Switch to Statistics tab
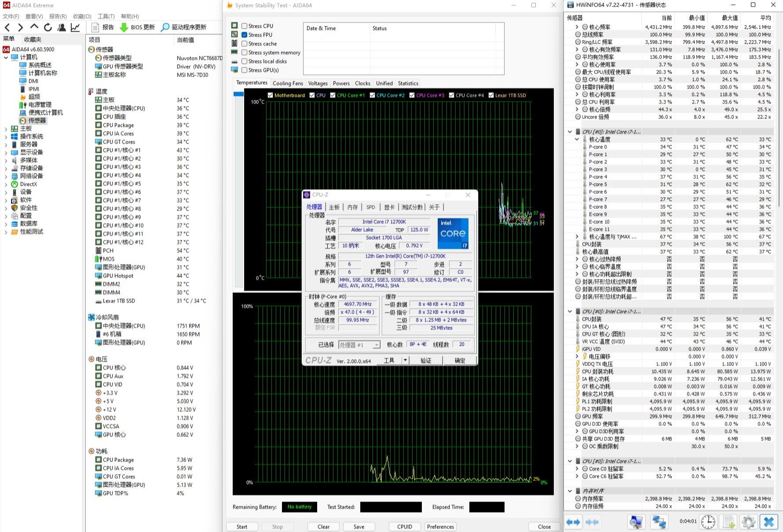 click(x=408, y=83)
